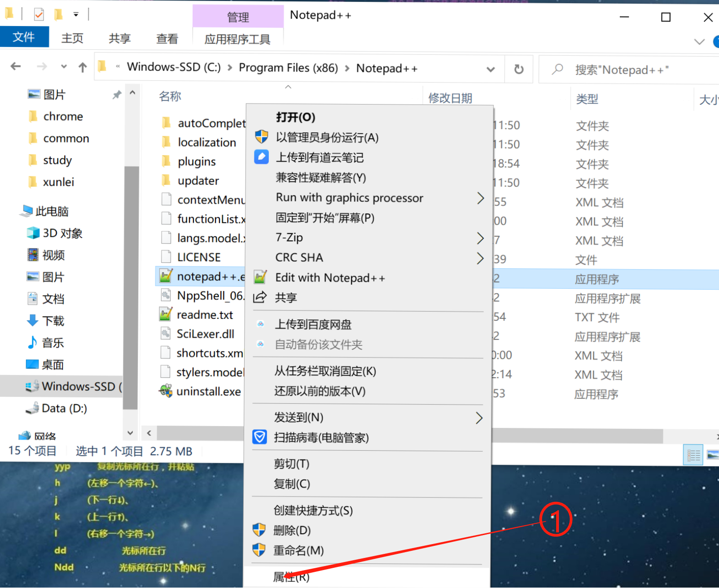Click the PC Manager virus scan shield icon
The image size is (719, 588).
tap(259, 437)
